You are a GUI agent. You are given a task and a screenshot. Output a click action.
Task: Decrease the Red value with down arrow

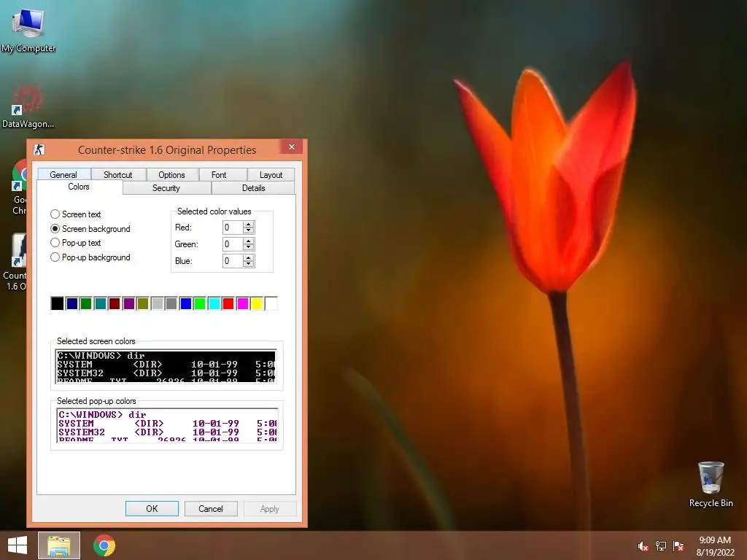coord(248,230)
